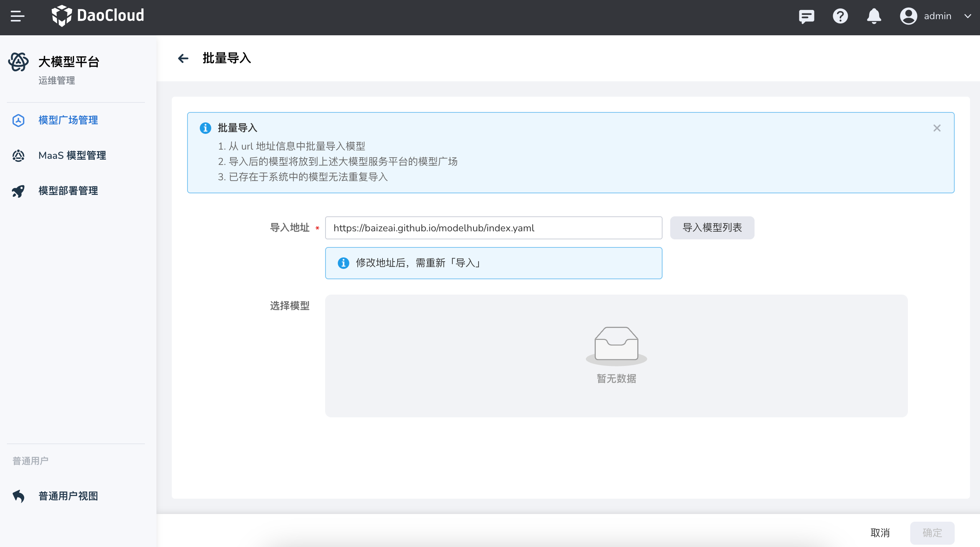Select the MaaS 模型管理 icon
Screen dimensions: 980x547
(x=18, y=155)
